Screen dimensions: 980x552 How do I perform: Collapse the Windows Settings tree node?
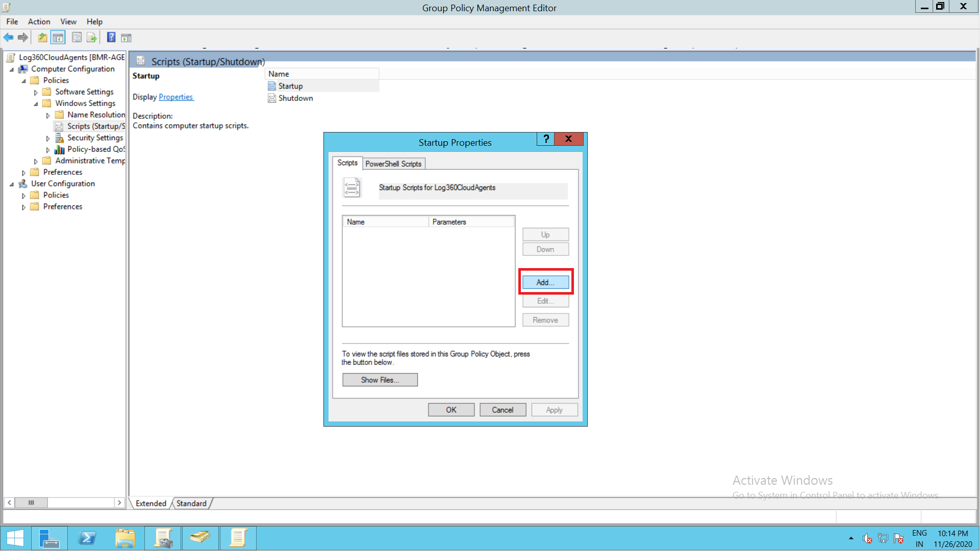(x=36, y=104)
